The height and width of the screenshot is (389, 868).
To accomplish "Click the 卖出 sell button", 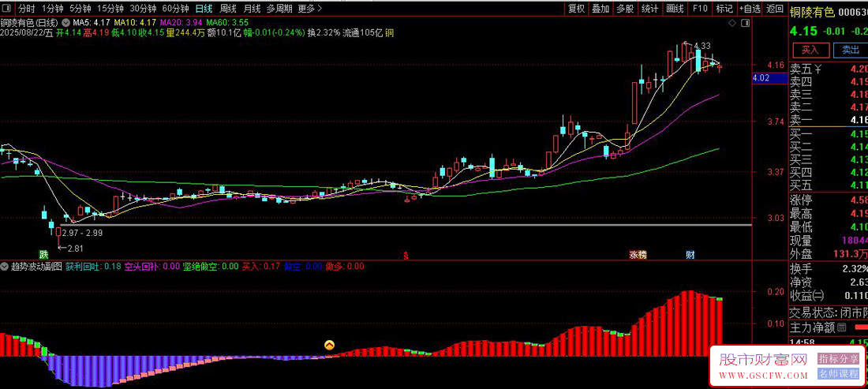I will point(851,50).
